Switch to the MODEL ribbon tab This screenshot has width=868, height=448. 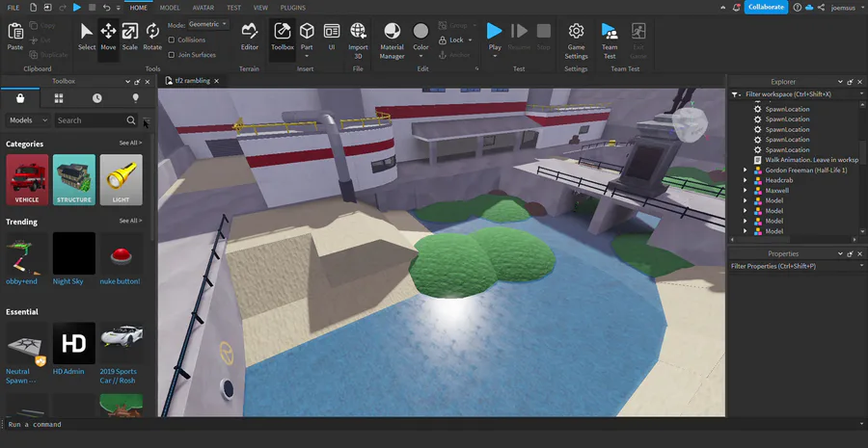tap(170, 8)
